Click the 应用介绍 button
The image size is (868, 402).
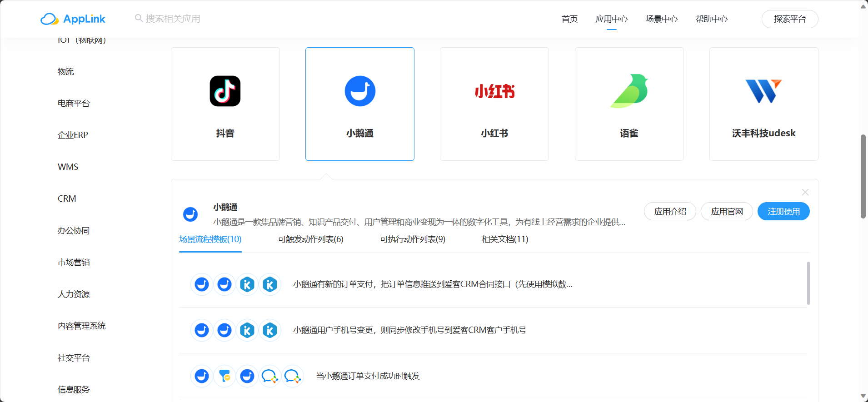pyautogui.click(x=670, y=211)
